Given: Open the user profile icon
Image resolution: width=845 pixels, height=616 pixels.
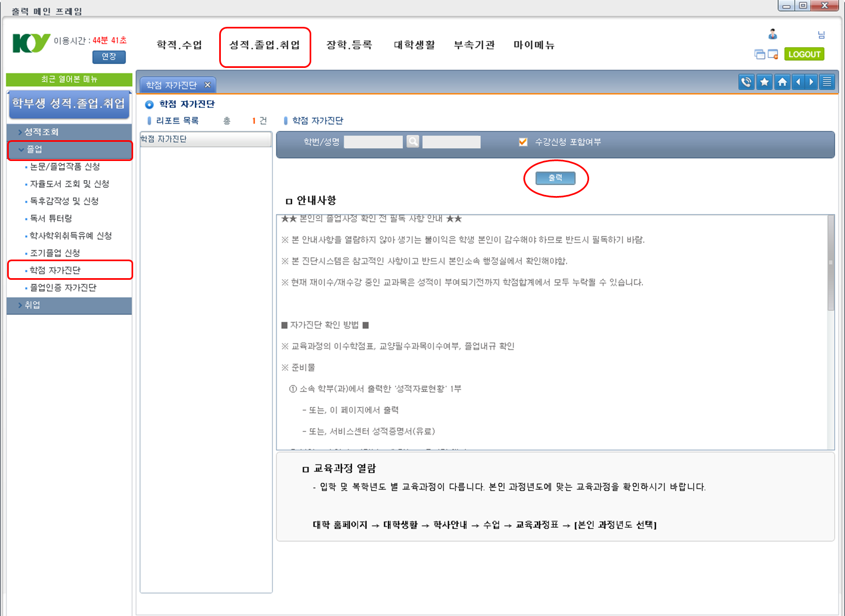Looking at the screenshot, I should pos(773,34).
